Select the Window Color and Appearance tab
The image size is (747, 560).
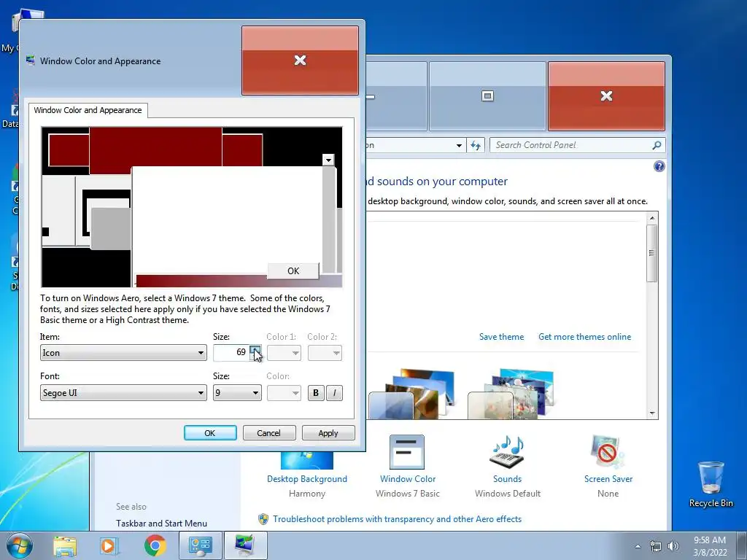tap(88, 110)
